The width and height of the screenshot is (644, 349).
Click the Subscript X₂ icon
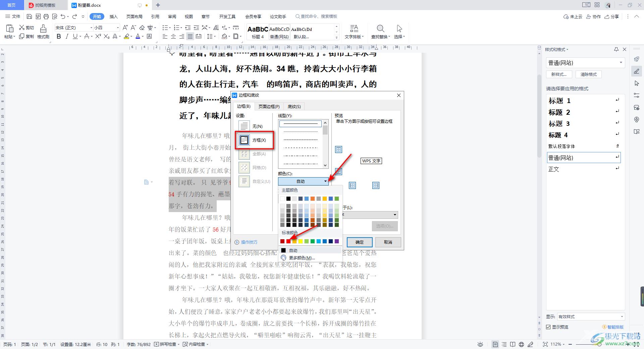tap(106, 36)
